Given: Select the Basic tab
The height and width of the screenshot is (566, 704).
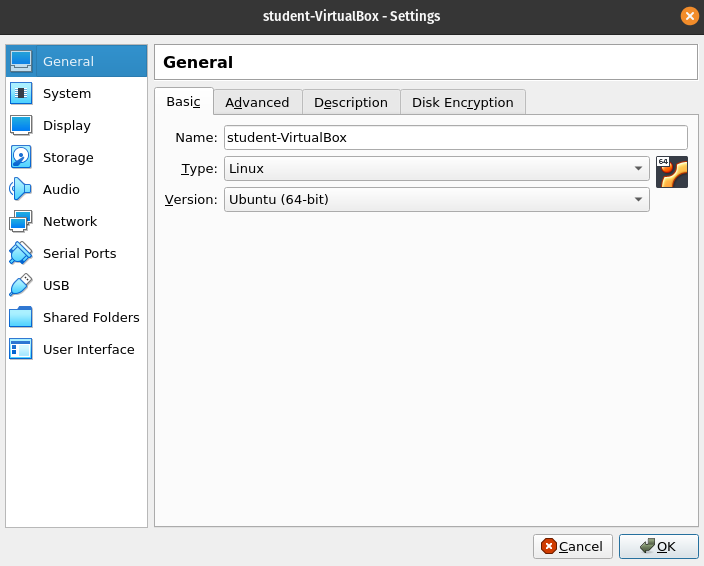Looking at the screenshot, I should pyautogui.click(x=183, y=102).
